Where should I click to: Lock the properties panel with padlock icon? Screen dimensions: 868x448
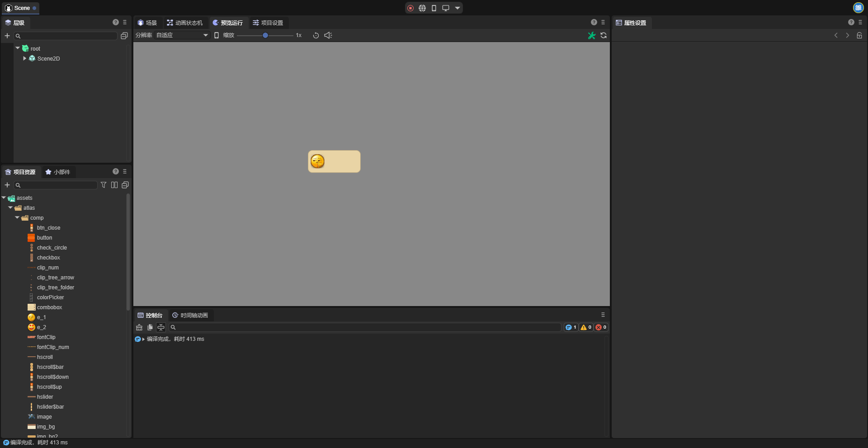[x=859, y=35]
